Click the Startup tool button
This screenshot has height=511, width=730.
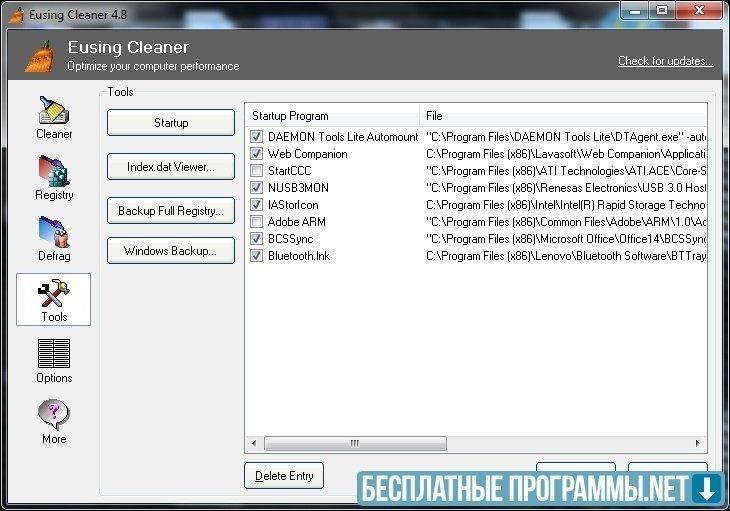tap(171, 123)
